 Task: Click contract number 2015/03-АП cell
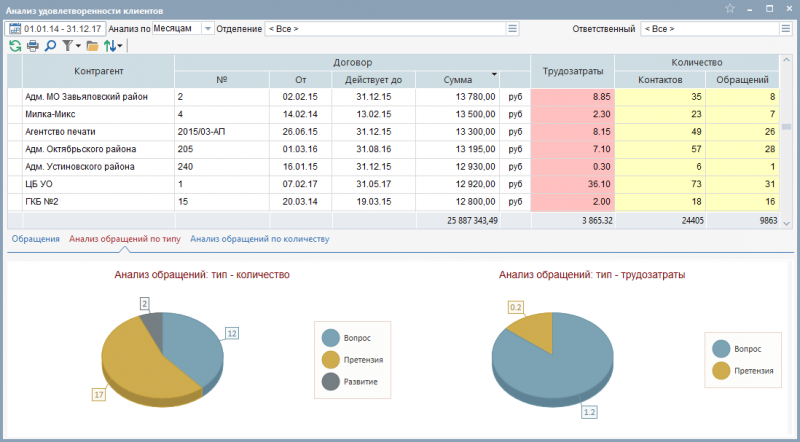222,132
